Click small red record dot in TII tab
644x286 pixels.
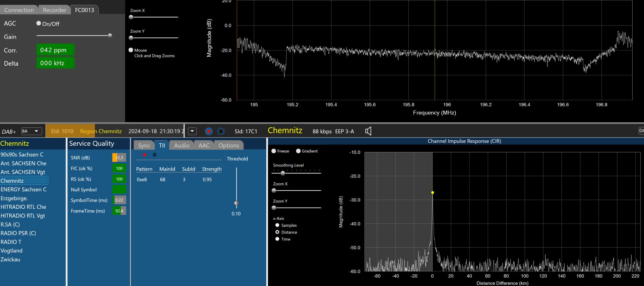(x=145, y=155)
